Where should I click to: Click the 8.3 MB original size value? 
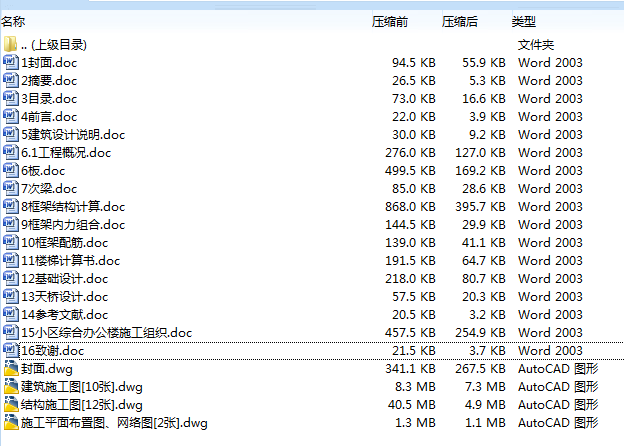tap(415, 387)
